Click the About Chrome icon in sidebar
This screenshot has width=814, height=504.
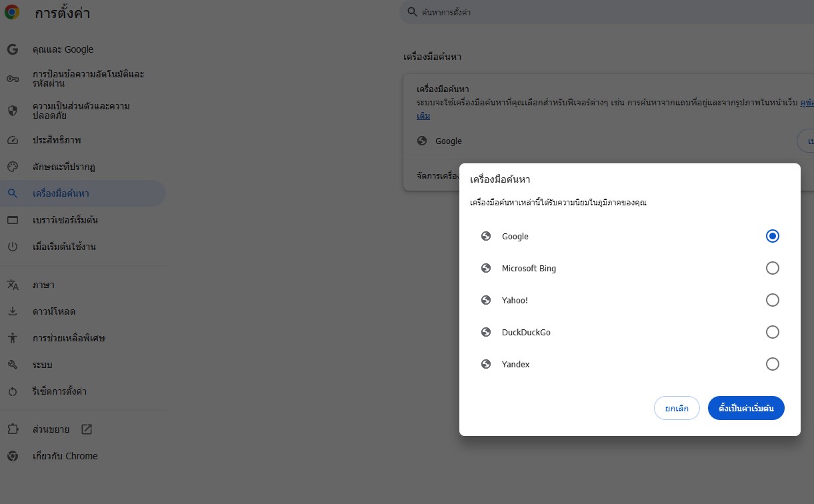pos(12,456)
